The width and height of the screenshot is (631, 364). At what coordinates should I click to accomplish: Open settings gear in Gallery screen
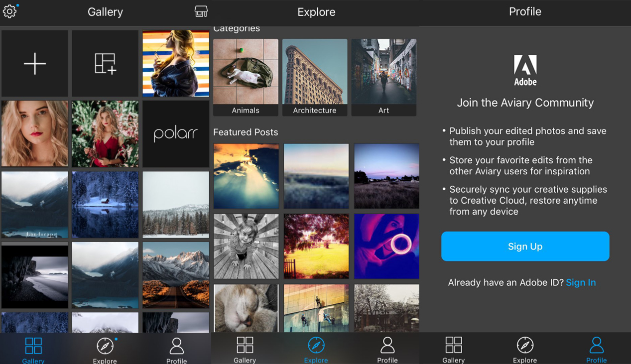(x=10, y=11)
